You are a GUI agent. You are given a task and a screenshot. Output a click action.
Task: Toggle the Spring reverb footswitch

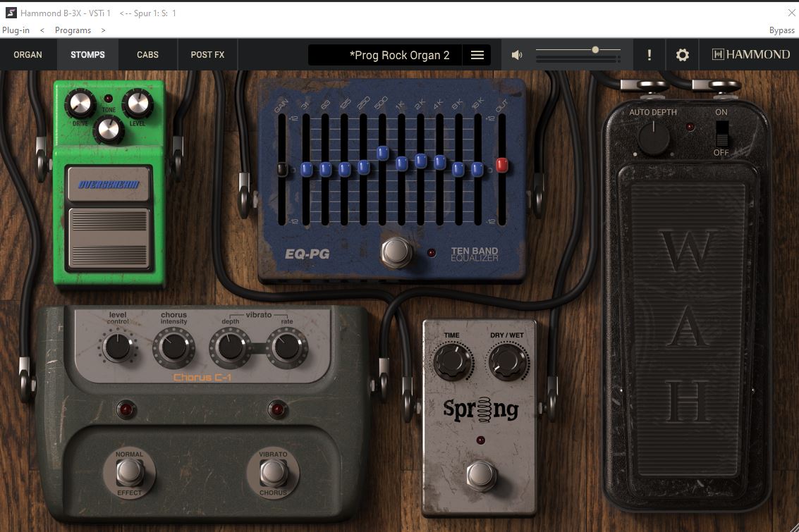point(480,476)
